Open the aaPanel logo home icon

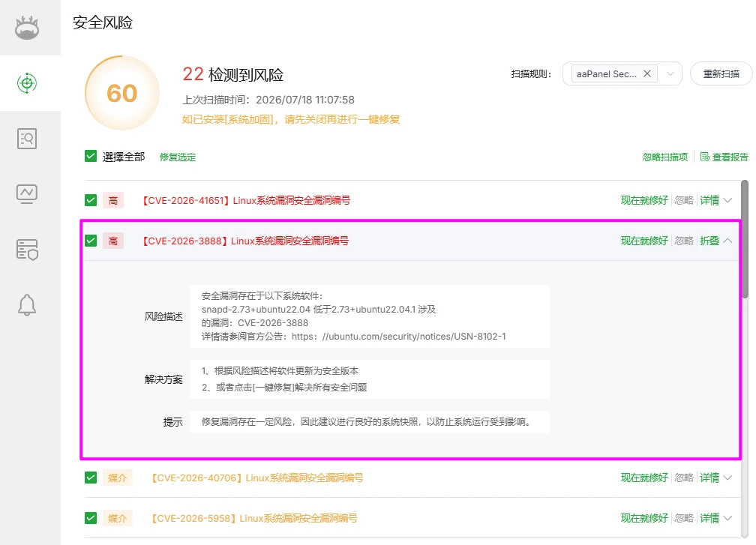pyautogui.click(x=27, y=28)
